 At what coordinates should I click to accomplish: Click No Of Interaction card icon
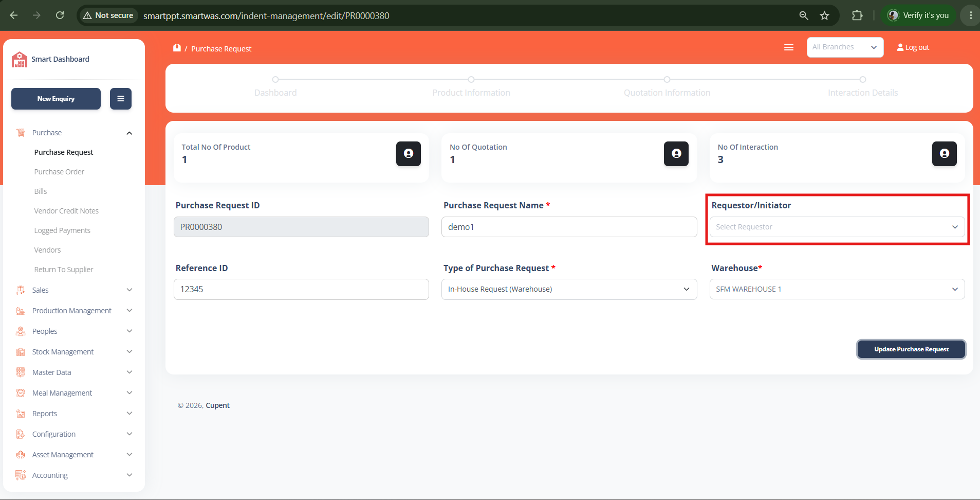coord(945,154)
